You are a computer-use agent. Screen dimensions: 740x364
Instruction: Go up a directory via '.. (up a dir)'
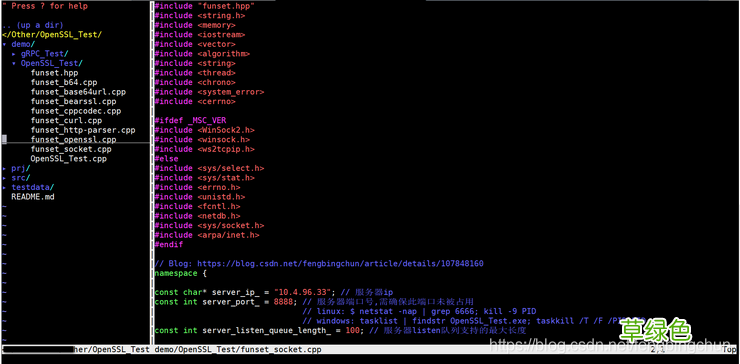(33, 25)
